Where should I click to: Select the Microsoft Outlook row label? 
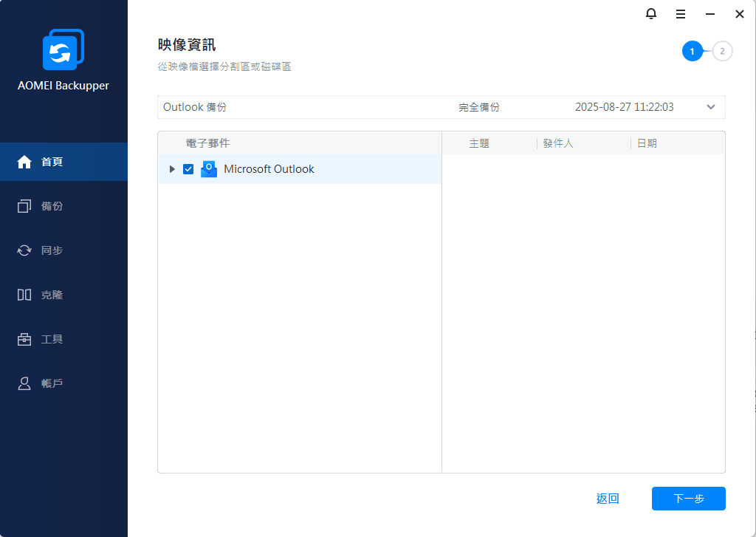coord(269,169)
